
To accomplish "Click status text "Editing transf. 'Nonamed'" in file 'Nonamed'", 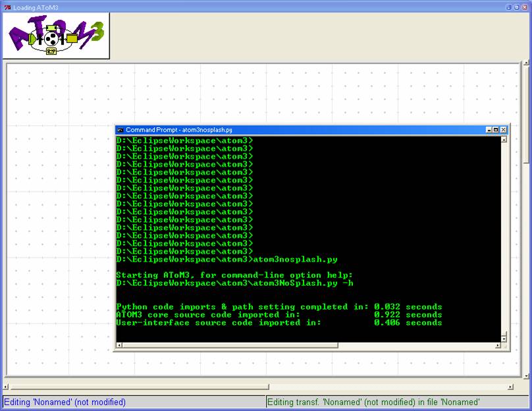I will 373,402.
